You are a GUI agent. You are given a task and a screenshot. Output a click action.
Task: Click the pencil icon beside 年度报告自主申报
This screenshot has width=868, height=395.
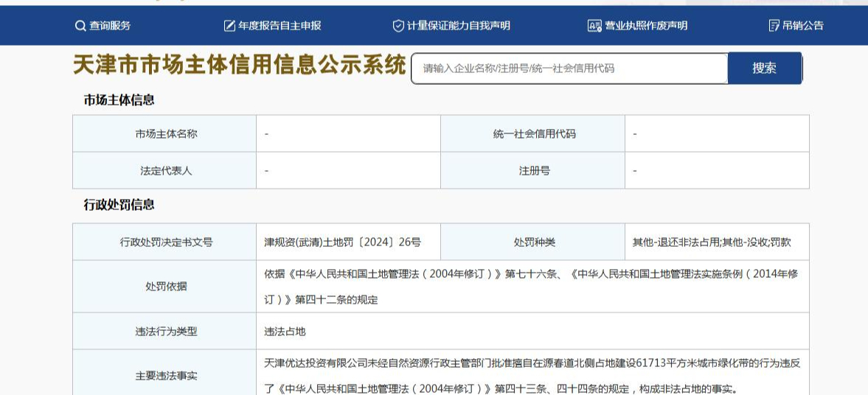pos(229,26)
